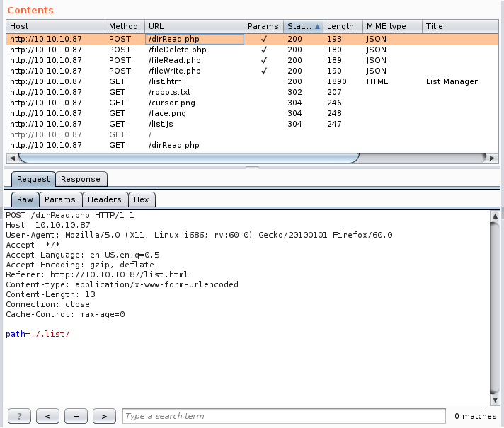Go to previous search match
This screenshot has width=504, height=428.
[47, 416]
